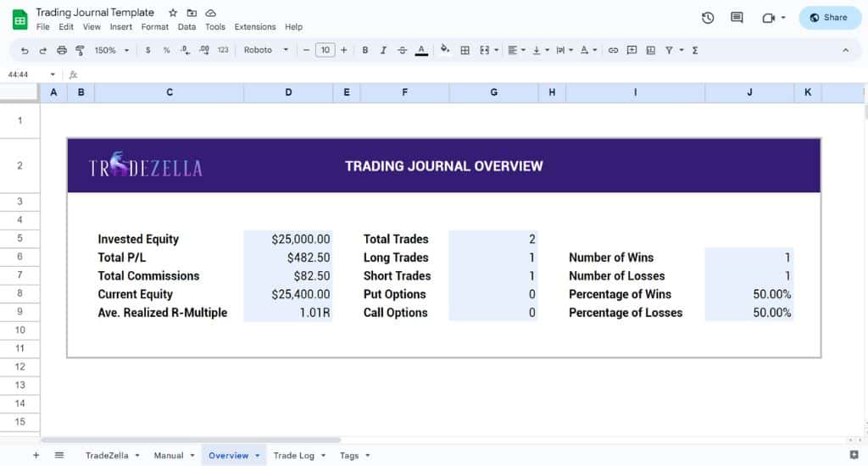Click the functions sigma icon
This screenshot has height=466, width=868.
[695, 50]
